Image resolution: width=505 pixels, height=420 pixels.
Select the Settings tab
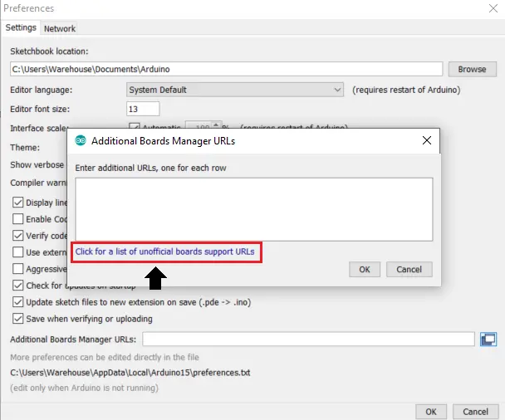21,28
